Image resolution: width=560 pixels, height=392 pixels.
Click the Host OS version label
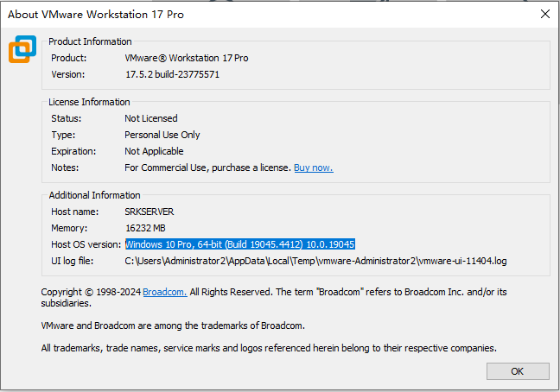pyautogui.click(x=86, y=244)
